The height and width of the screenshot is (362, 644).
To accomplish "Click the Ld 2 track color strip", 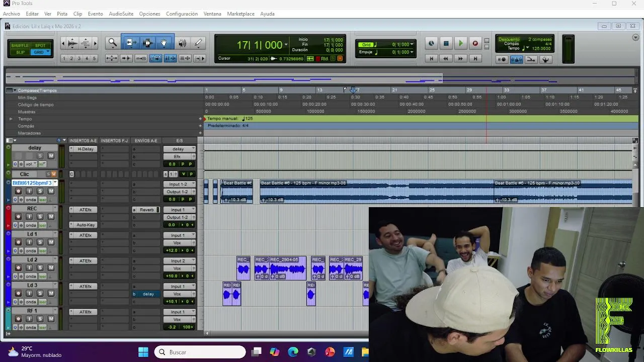I will (9, 269).
